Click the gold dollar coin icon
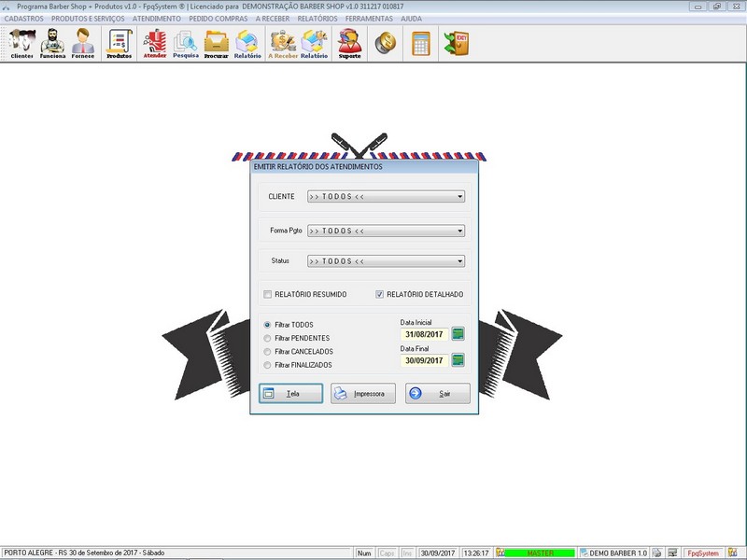This screenshot has height=560, width=747. tap(385, 43)
